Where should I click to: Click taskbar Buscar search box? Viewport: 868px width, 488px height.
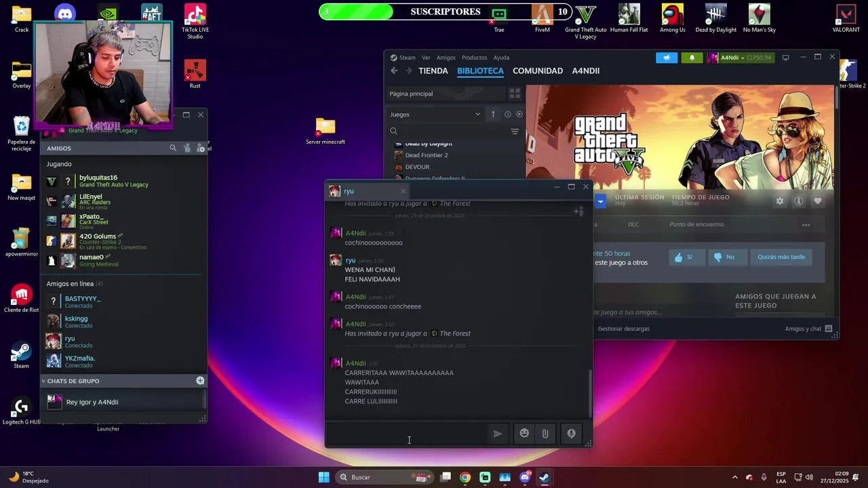[x=384, y=477]
